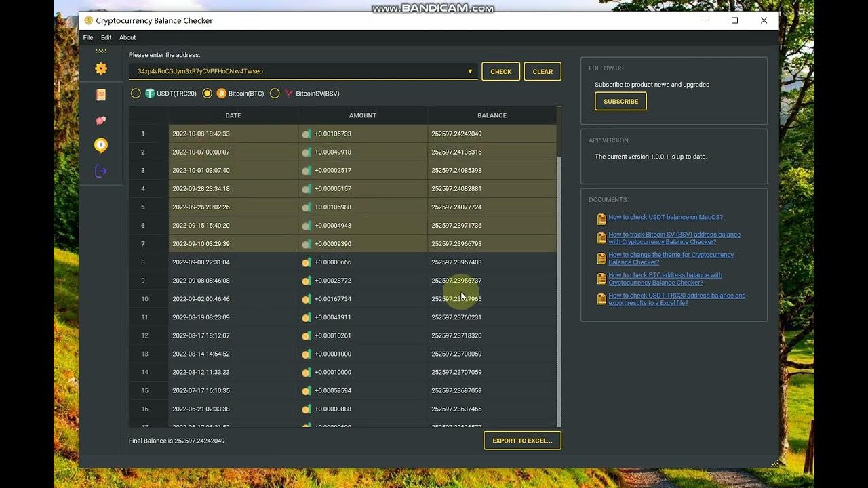This screenshot has height=488, width=868.
Task: Click the window resize grip corner
Action: (774, 464)
